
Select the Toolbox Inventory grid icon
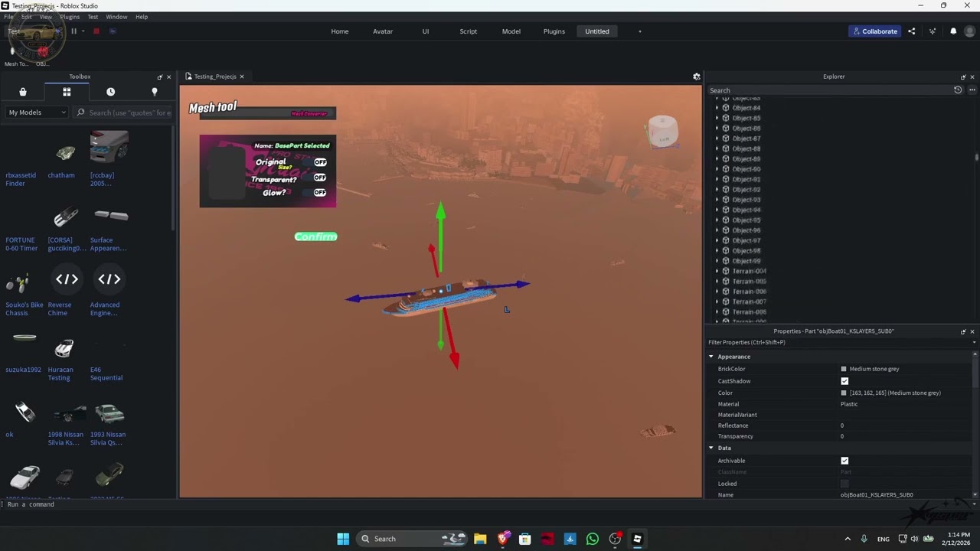(67, 92)
